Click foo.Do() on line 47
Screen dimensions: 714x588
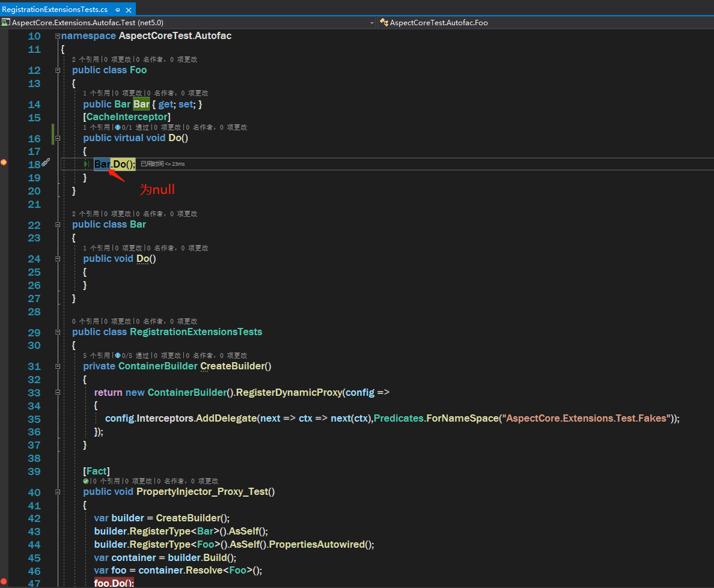point(114,583)
